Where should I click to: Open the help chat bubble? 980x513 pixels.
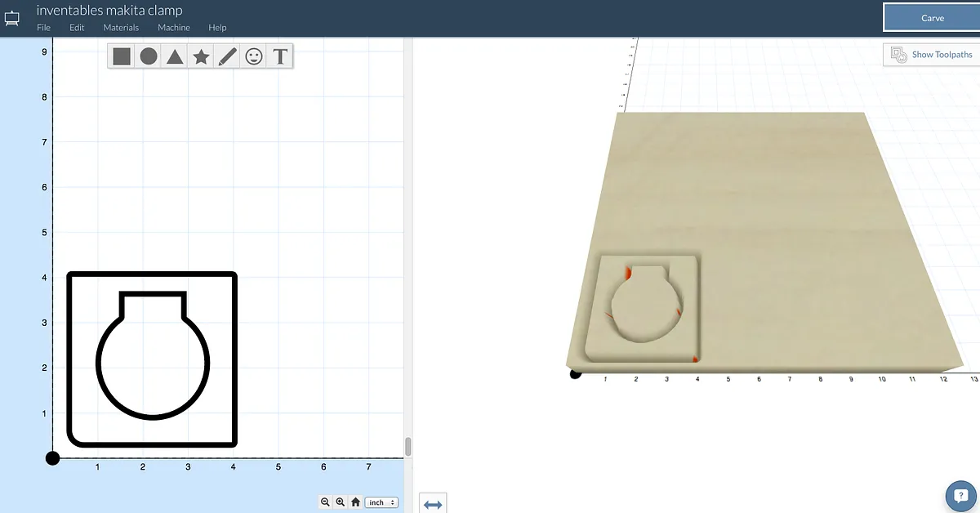pyautogui.click(x=960, y=495)
